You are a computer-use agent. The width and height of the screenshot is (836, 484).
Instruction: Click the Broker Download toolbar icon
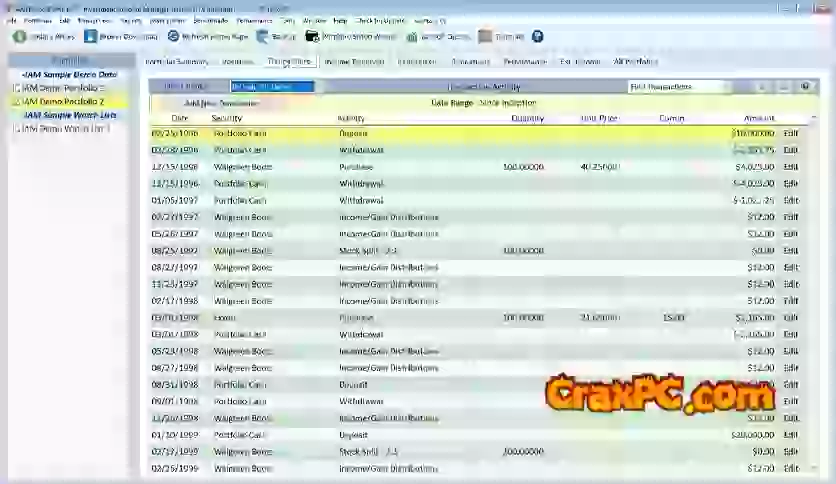coord(90,36)
